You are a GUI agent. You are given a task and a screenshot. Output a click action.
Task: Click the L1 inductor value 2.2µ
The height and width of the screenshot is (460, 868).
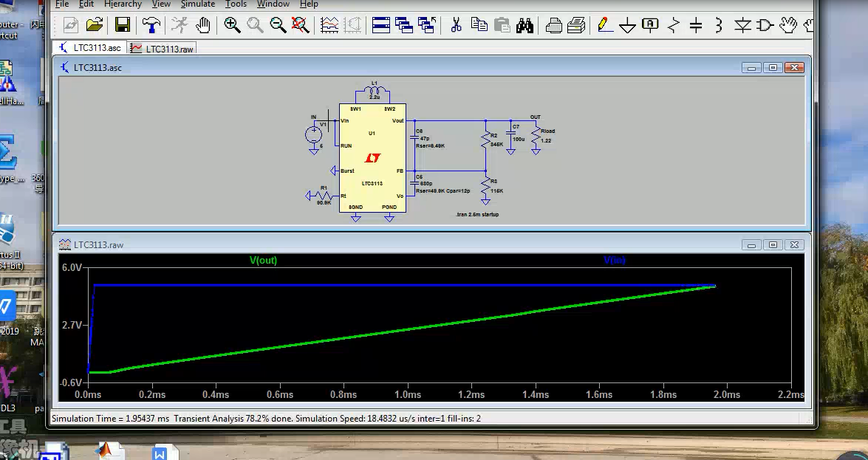pyautogui.click(x=375, y=97)
